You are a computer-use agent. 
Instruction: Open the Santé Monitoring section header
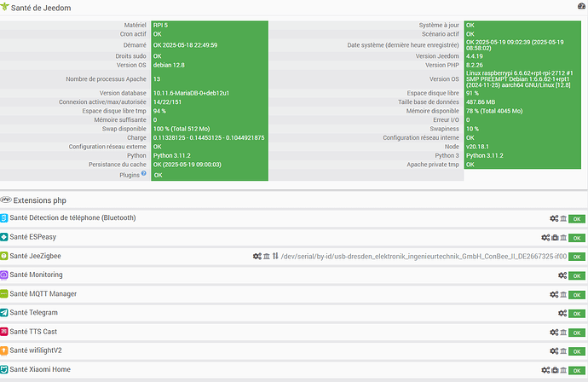[36, 275]
